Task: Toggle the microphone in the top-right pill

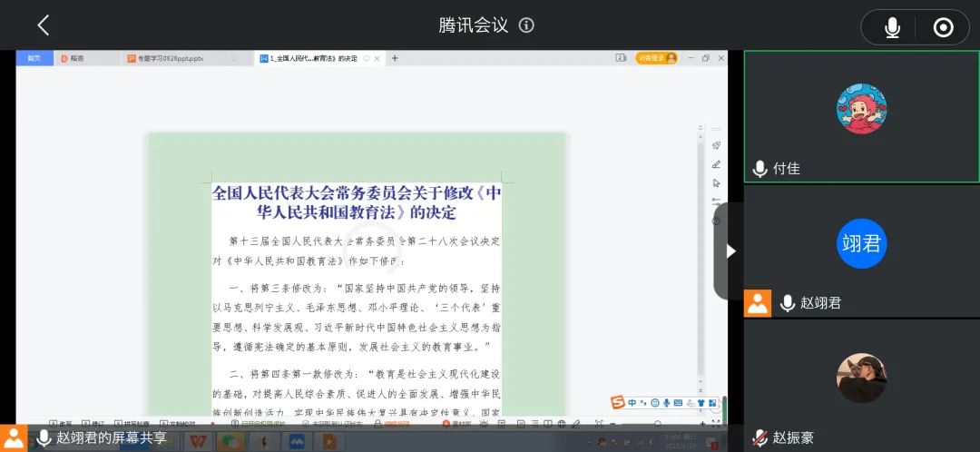Action: (x=892, y=28)
